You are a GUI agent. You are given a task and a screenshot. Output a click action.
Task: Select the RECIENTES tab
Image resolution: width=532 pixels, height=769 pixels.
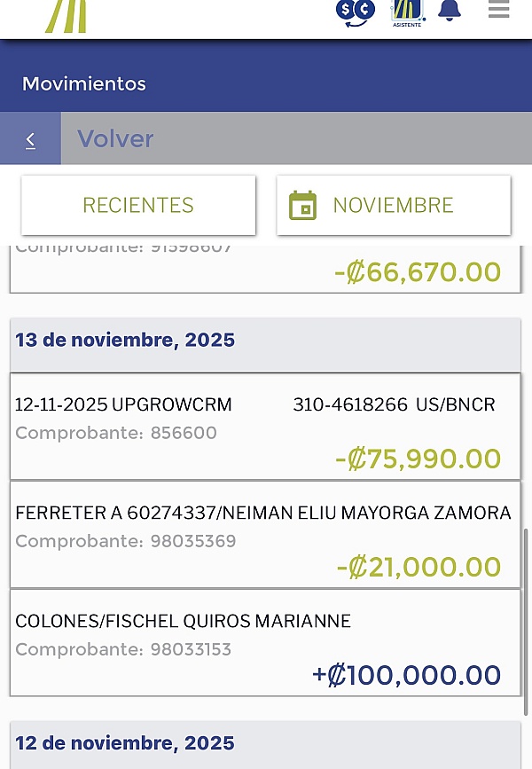pos(138,205)
